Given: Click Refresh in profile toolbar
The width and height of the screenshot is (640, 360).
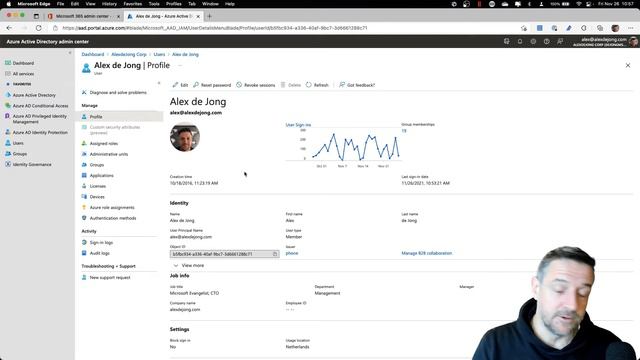Looking at the screenshot, I should coord(317,85).
